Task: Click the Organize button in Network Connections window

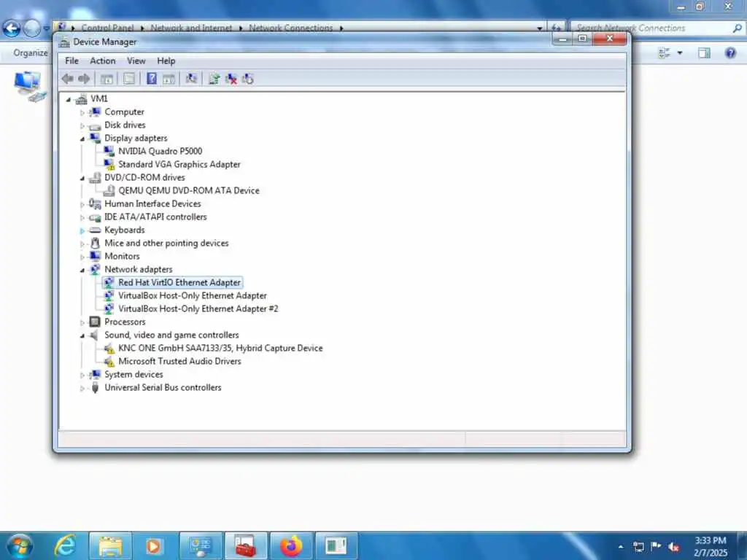Action: point(31,52)
